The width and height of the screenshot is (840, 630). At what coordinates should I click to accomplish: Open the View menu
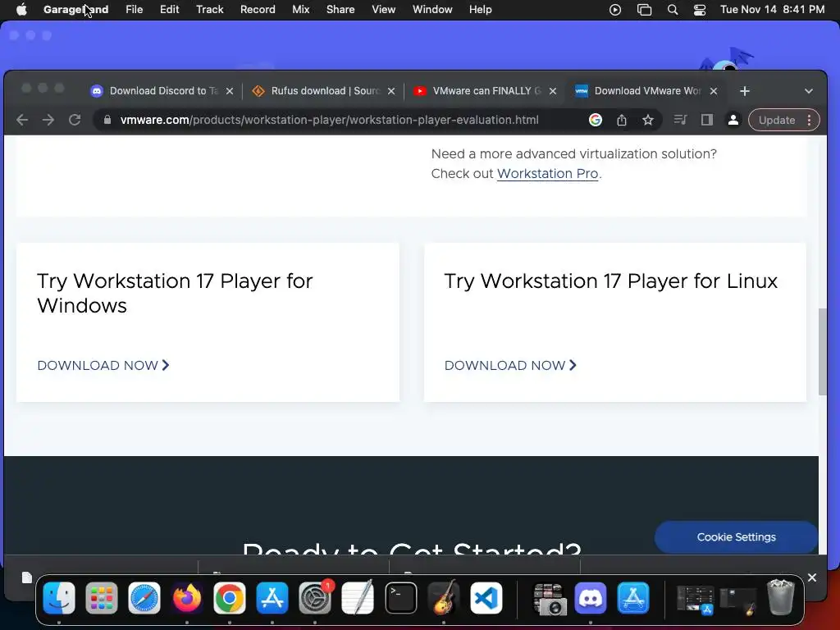(x=384, y=10)
